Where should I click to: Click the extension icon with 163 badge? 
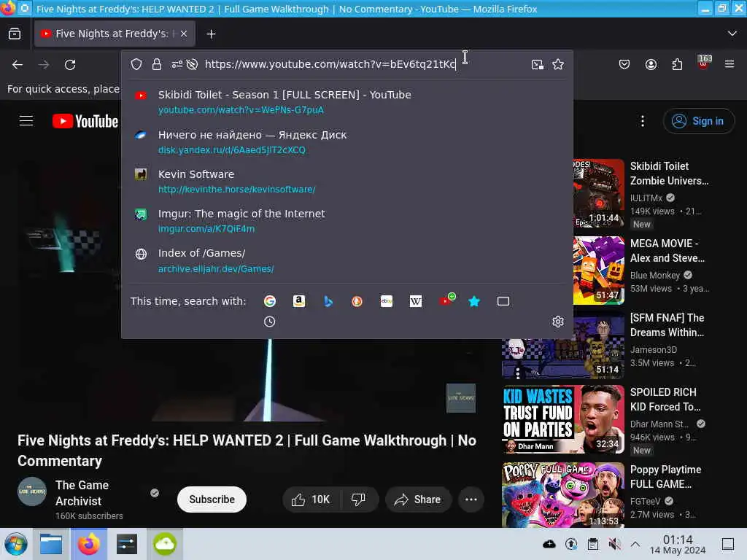[x=704, y=63]
